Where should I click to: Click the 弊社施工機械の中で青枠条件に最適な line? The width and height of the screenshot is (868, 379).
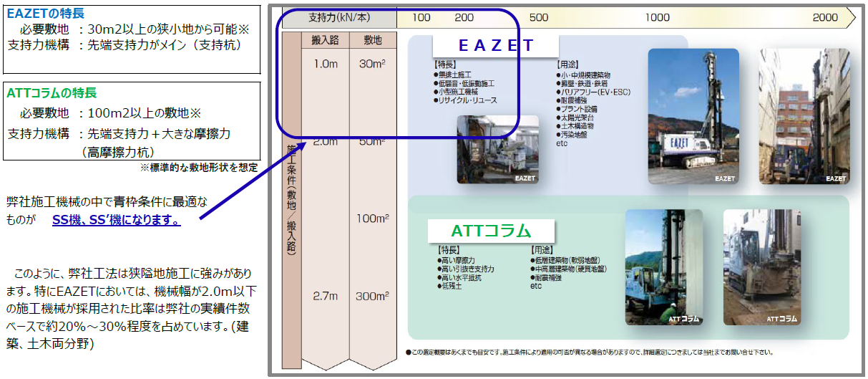[x=106, y=202]
